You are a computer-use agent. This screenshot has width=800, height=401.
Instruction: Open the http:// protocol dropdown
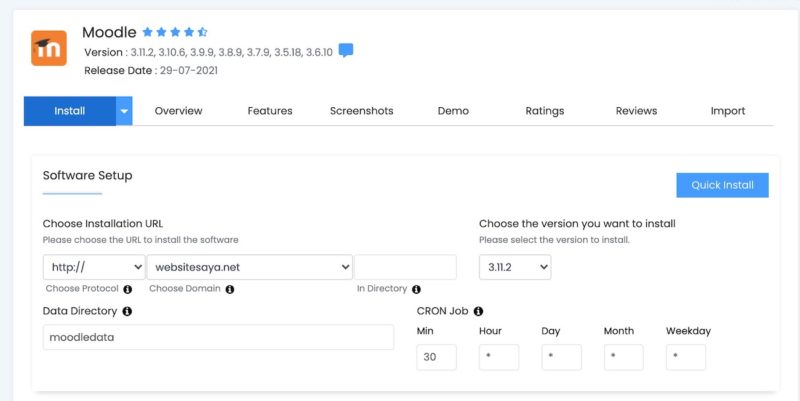(94, 267)
